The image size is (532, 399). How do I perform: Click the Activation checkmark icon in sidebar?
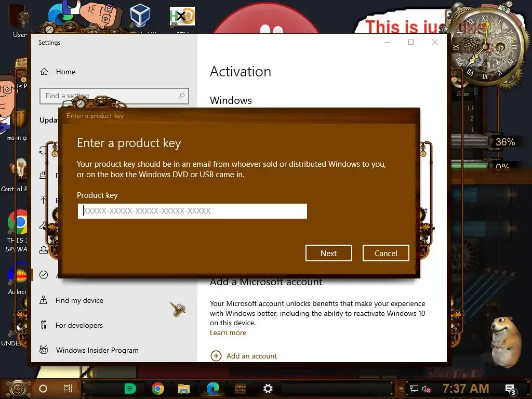(x=44, y=275)
